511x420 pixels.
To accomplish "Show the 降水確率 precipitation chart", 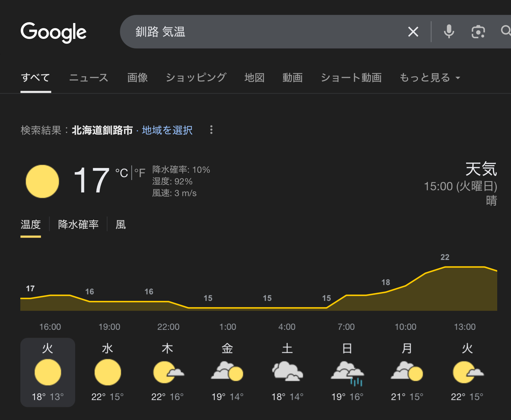I will [x=78, y=224].
